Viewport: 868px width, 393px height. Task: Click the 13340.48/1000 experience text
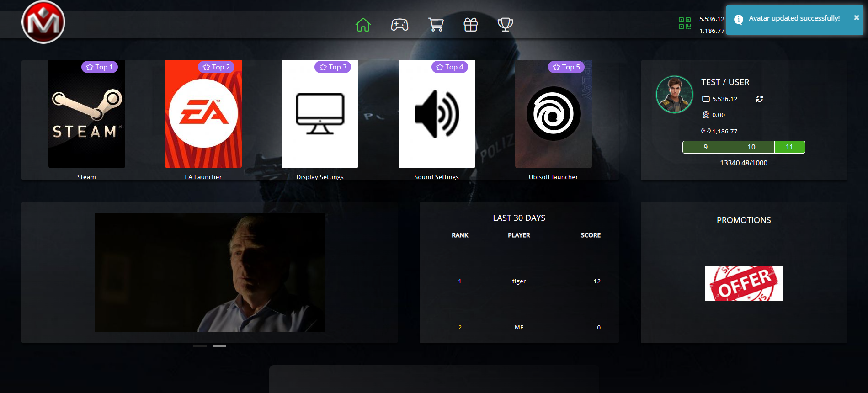click(744, 163)
